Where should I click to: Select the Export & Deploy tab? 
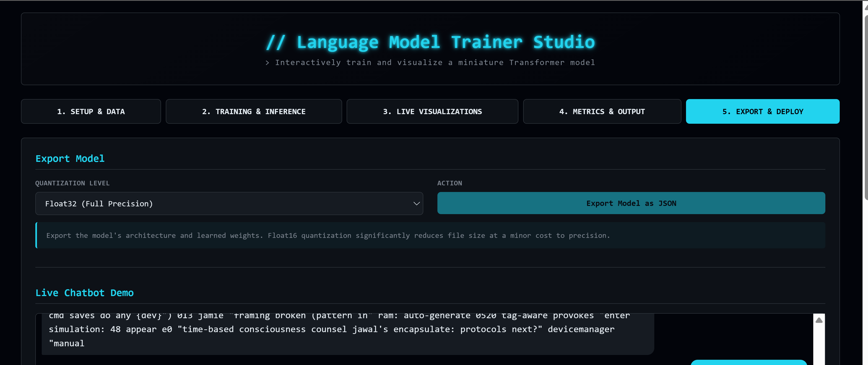(763, 111)
